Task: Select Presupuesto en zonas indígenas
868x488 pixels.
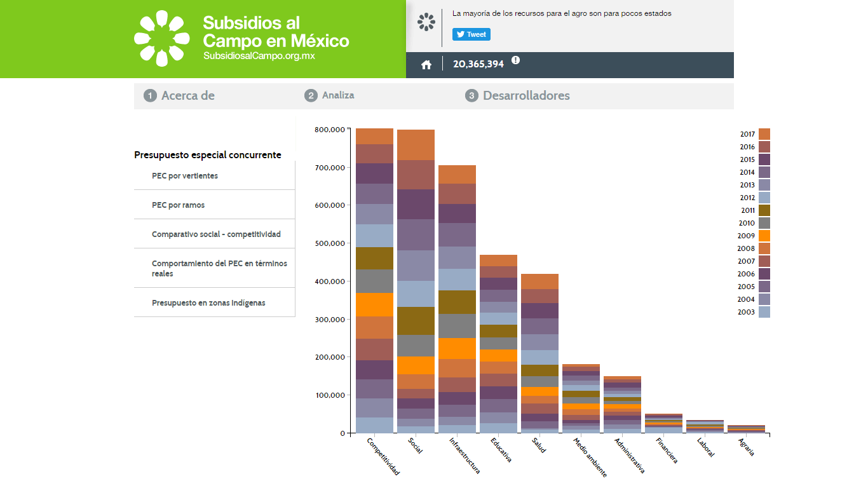Action: [x=208, y=303]
